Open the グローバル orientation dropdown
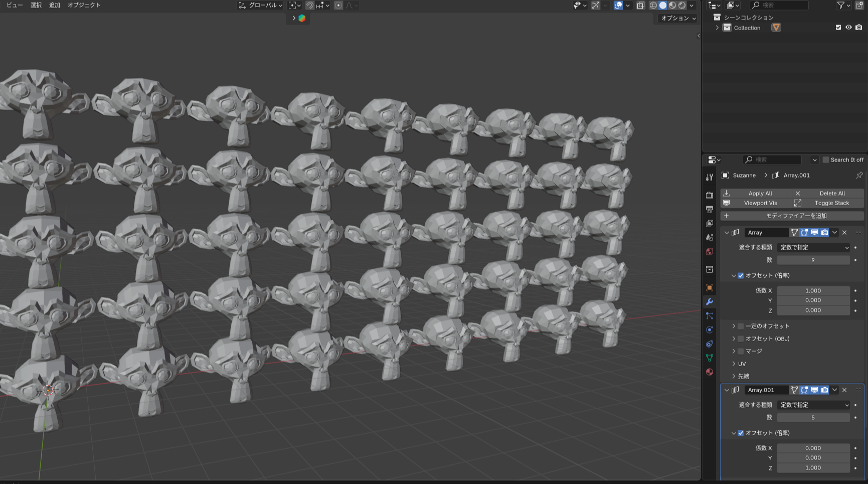Screen dimensions: 868x484 pyautogui.click(x=260, y=5)
